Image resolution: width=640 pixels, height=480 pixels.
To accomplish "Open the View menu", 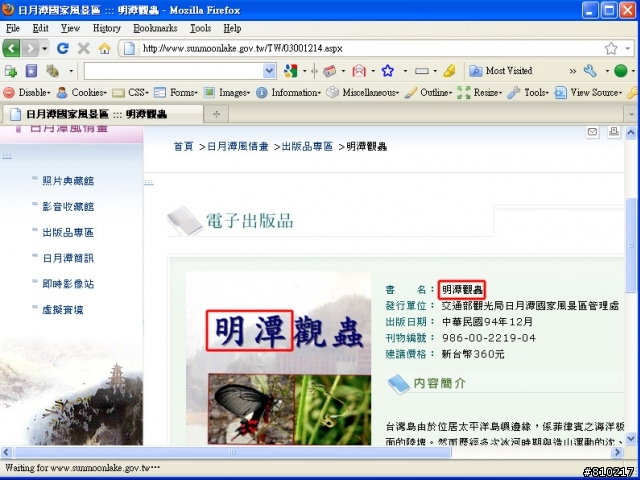I will tap(70, 29).
